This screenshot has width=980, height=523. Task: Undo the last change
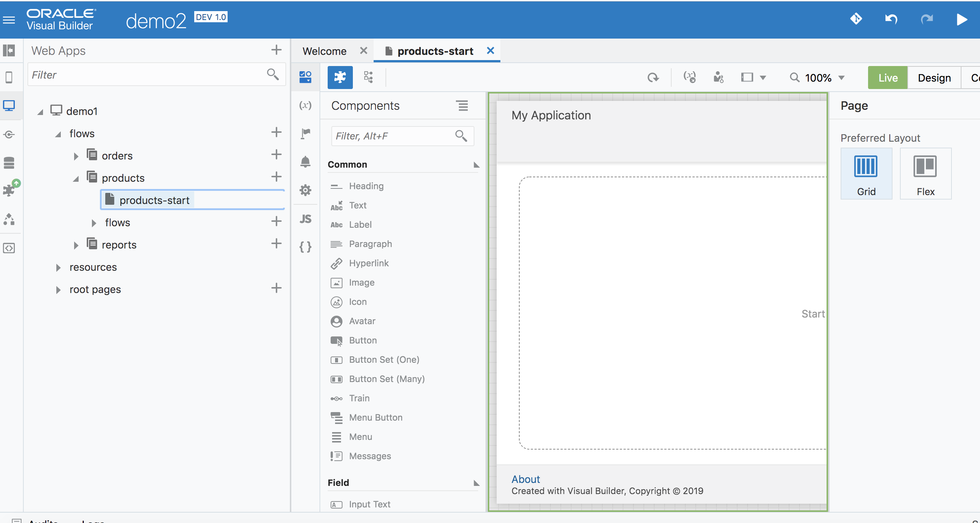point(891,19)
